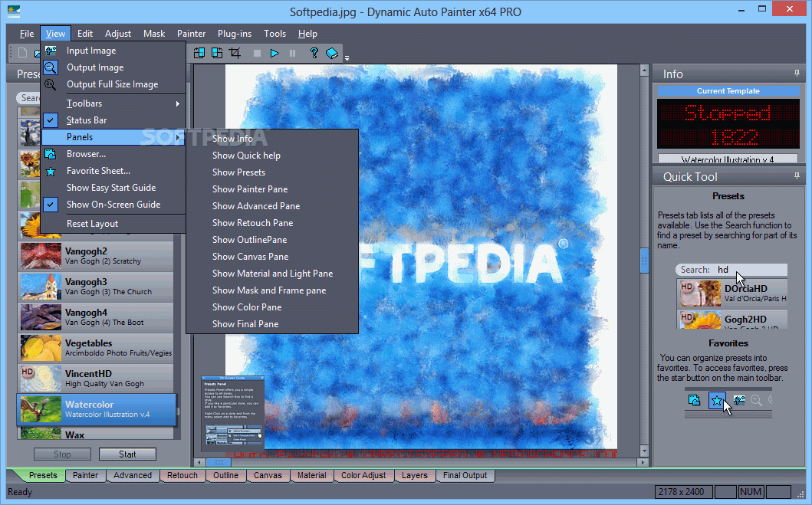Expand the Panels submenu entry
Screen dimensions: 812x505
pos(113,136)
